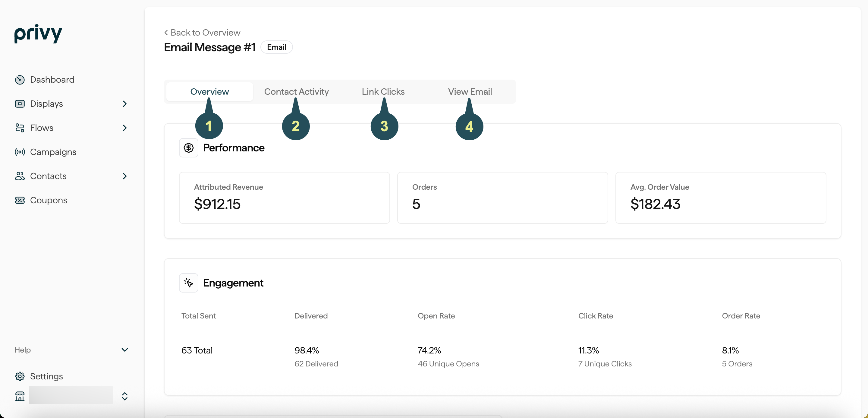This screenshot has width=868, height=418.
Task: Switch to the Contact Activity tab
Action: 296,92
